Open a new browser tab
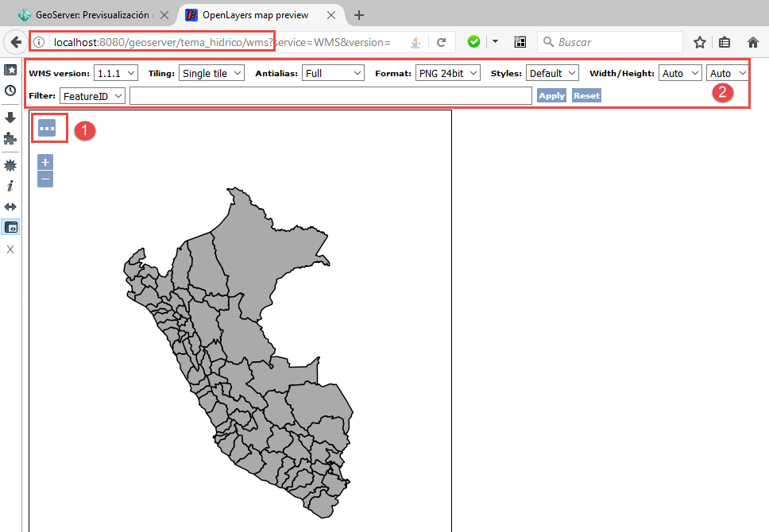This screenshot has width=769, height=532. point(358,13)
